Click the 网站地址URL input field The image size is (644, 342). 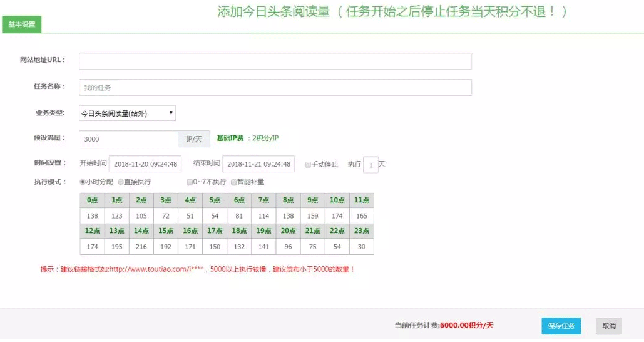275,61
